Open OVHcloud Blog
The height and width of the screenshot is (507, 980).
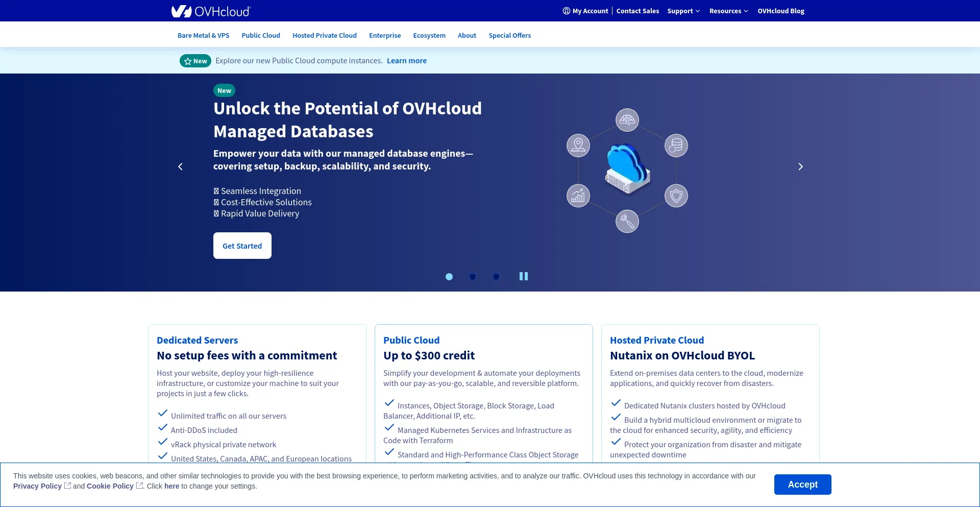click(780, 11)
